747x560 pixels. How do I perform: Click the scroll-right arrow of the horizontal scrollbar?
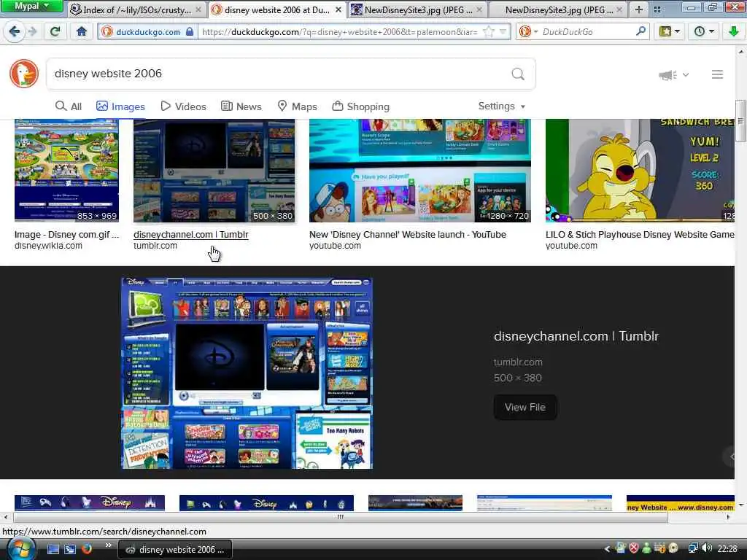(727, 517)
